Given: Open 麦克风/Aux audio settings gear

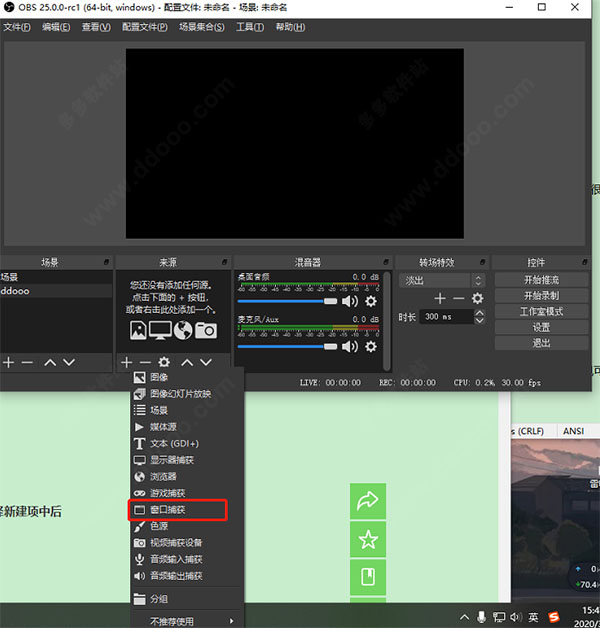Looking at the screenshot, I should click(371, 346).
